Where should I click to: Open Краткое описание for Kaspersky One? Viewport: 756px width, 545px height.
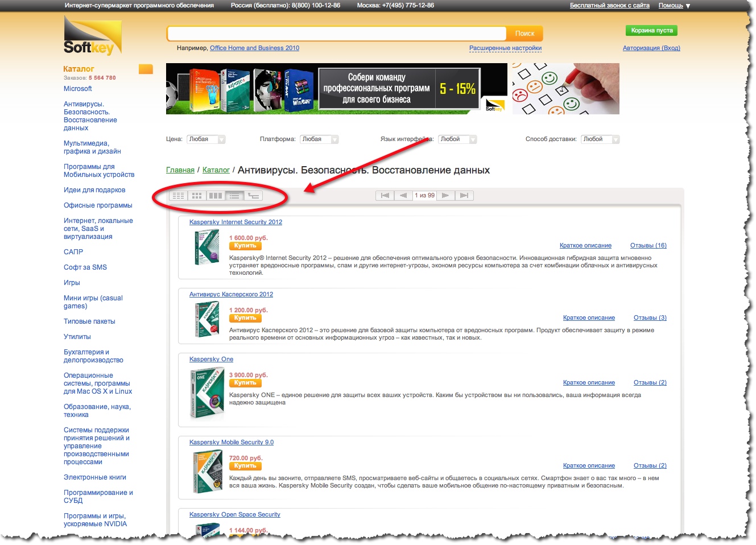click(589, 383)
